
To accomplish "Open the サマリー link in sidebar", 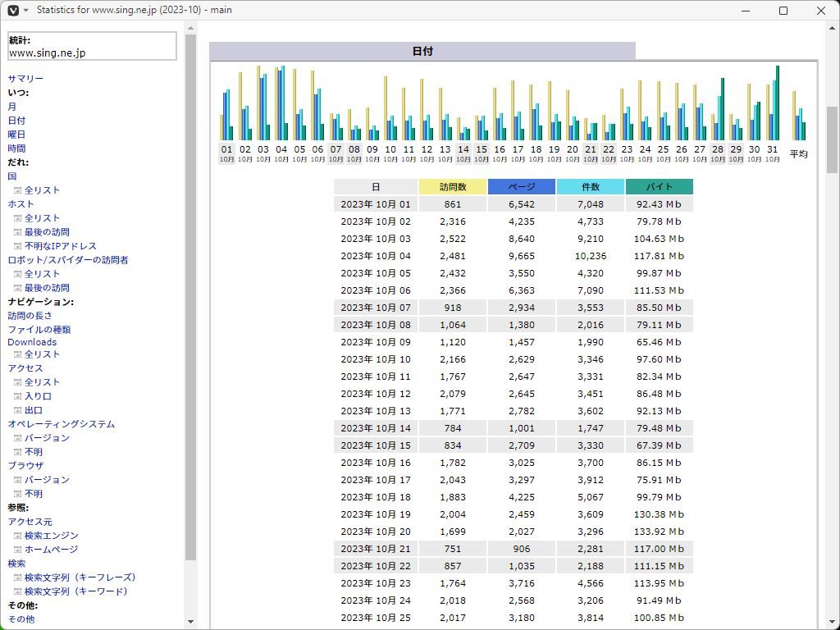I will pos(25,79).
